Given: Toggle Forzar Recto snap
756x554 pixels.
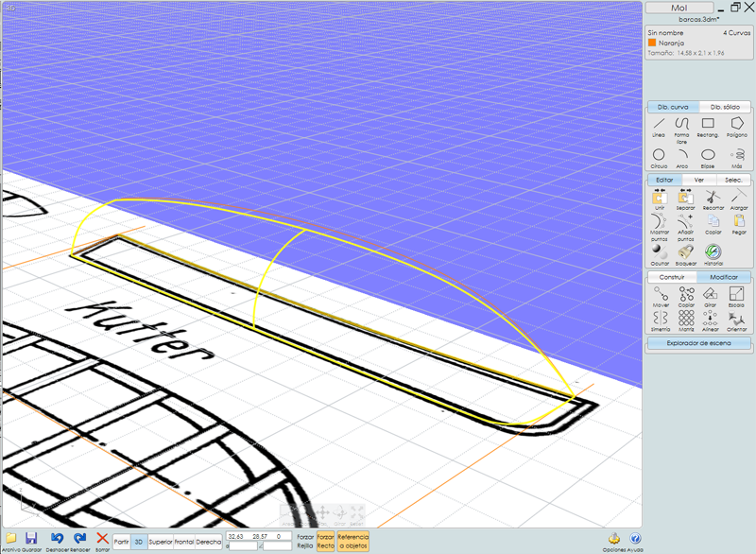Looking at the screenshot, I should (x=325, y=542).
